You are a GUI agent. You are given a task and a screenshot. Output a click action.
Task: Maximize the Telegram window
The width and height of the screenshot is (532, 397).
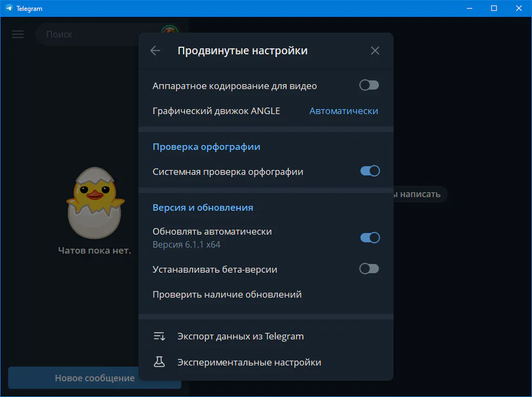click(x=494, y=8)
